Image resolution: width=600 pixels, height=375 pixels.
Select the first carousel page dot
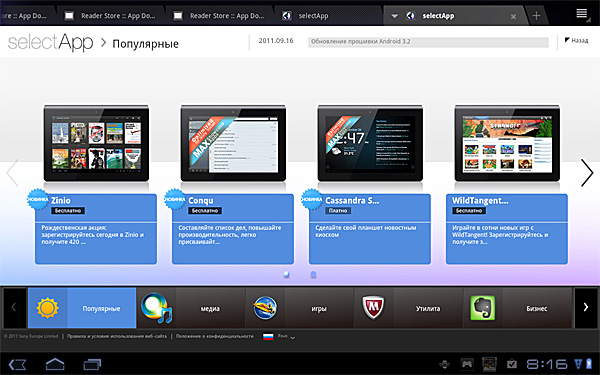click(x=287, y=274)
